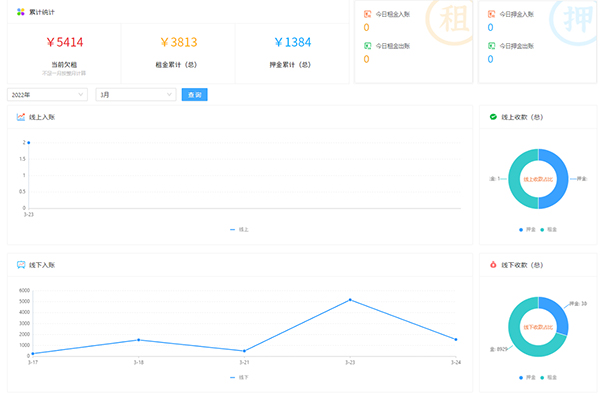Click the ¥5414 current arrears amount
This screenshot has width=600, height=396.
pos(64,42)
